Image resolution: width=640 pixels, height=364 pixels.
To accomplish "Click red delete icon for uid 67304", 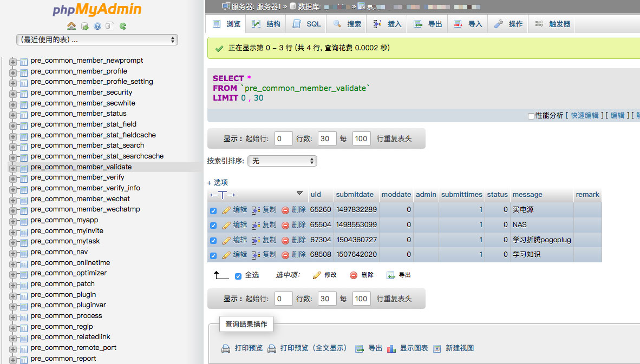I will pos(285,241).
